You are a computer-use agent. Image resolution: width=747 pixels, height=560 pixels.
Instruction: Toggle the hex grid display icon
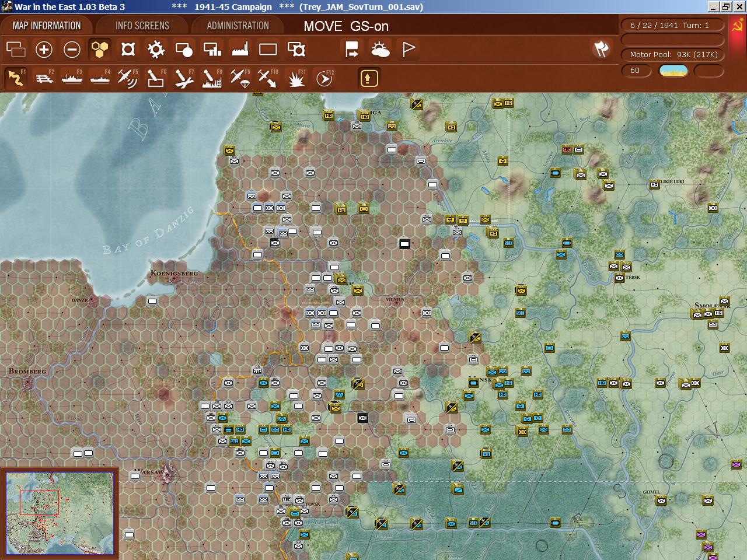pyautogui.click(x=100, y=50)
